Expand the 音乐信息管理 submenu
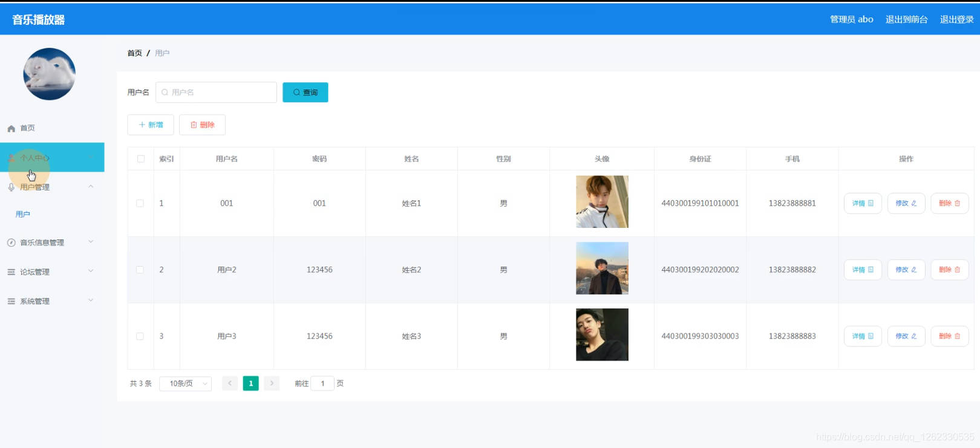 tap(51, 242)
